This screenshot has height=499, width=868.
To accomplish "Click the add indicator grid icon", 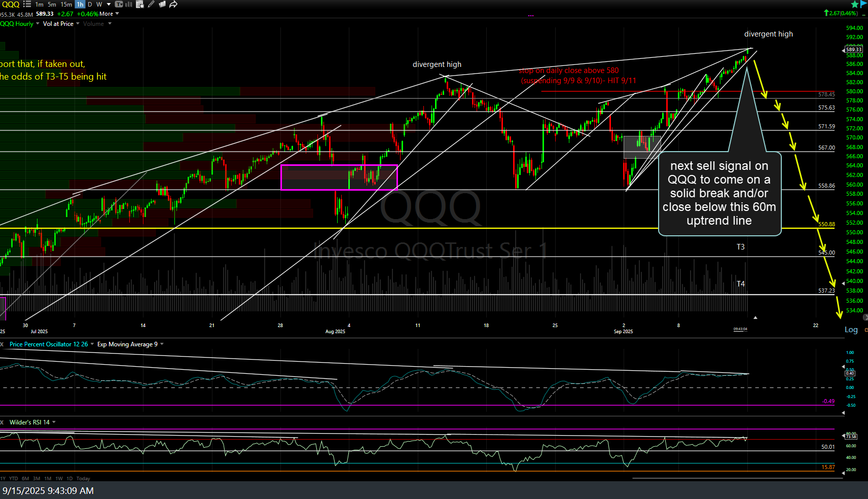I will (x=140, y=4).
